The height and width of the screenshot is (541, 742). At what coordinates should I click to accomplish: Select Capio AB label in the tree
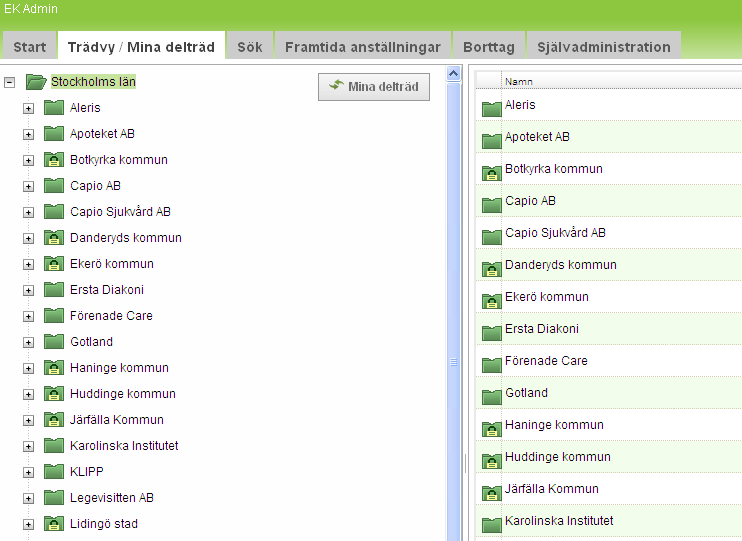click(x=95, y=186)
